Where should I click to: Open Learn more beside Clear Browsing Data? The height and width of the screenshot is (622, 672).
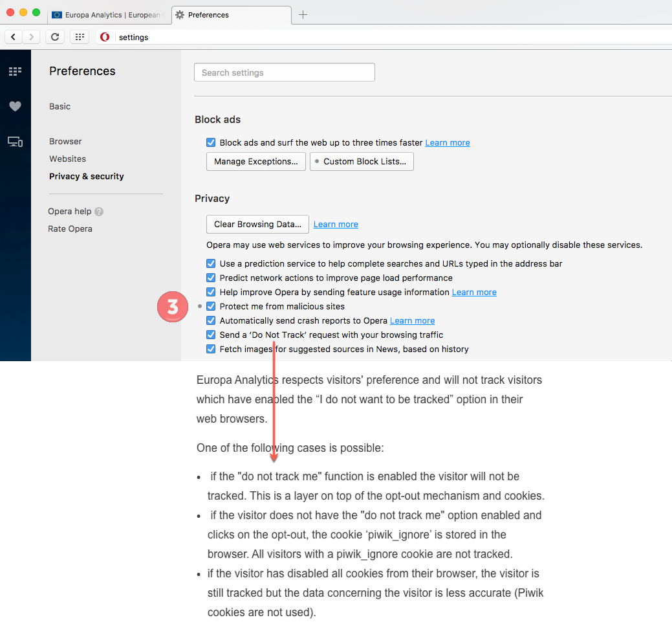(336, 225)
